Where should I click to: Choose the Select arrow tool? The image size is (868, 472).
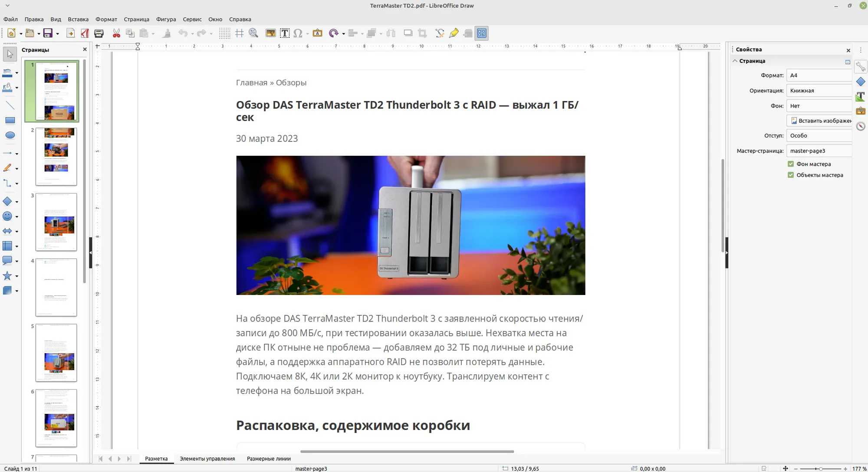(x=10, y=54)
